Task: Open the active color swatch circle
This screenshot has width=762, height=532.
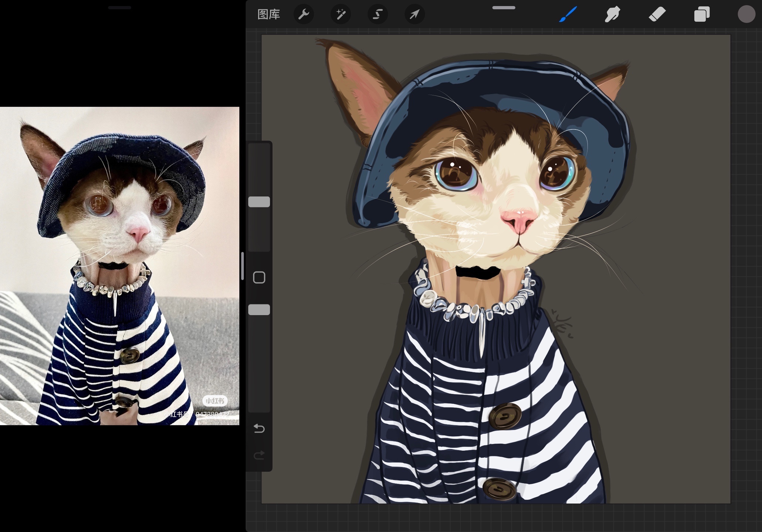Action: click(x=746, y=14)
